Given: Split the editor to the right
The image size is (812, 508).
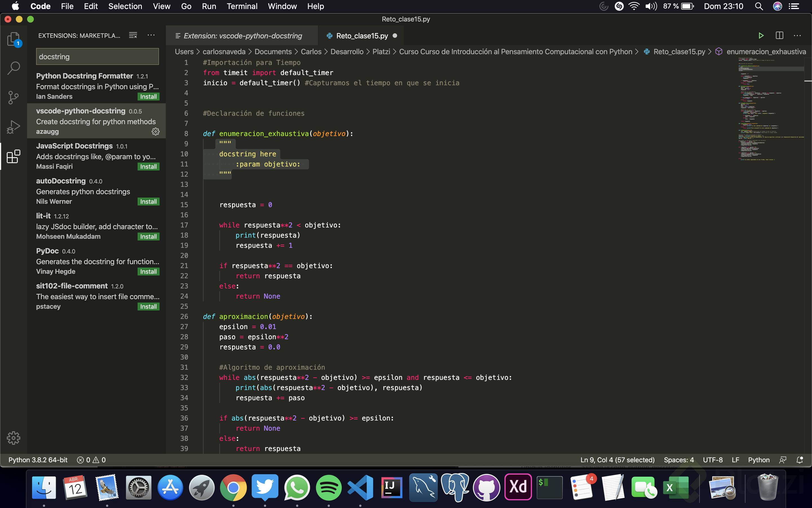Looking at the screenshot, I should [x=779, y=36].
